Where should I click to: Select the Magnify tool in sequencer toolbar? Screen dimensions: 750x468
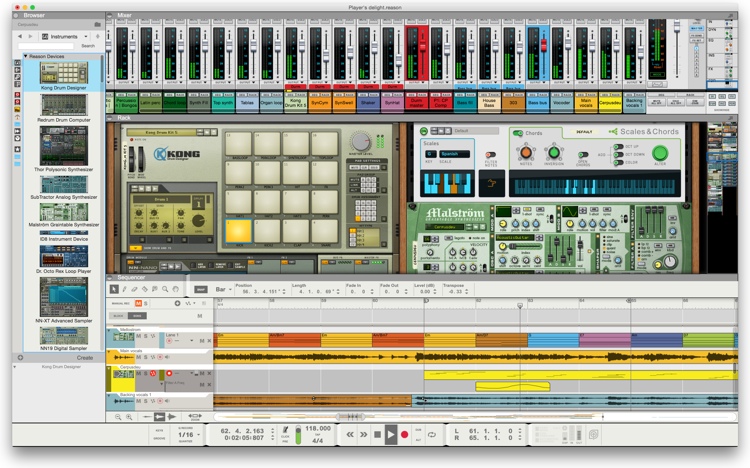165,289
